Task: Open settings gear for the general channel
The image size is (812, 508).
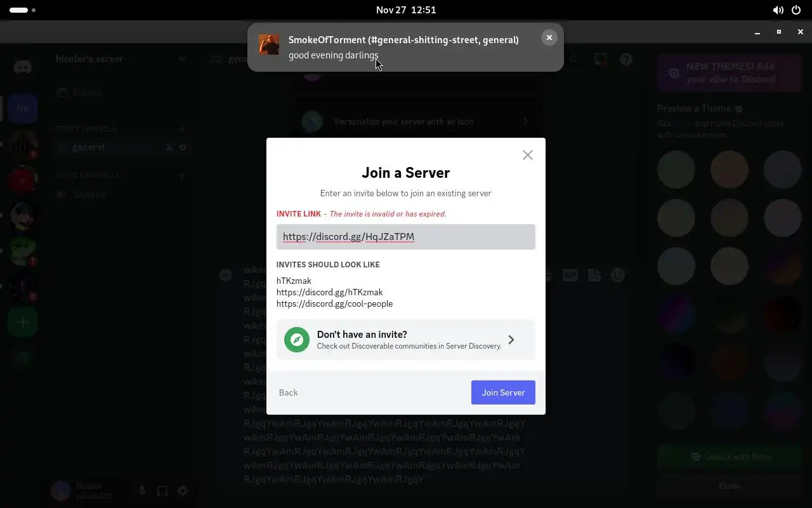Action: coord(183,147)
